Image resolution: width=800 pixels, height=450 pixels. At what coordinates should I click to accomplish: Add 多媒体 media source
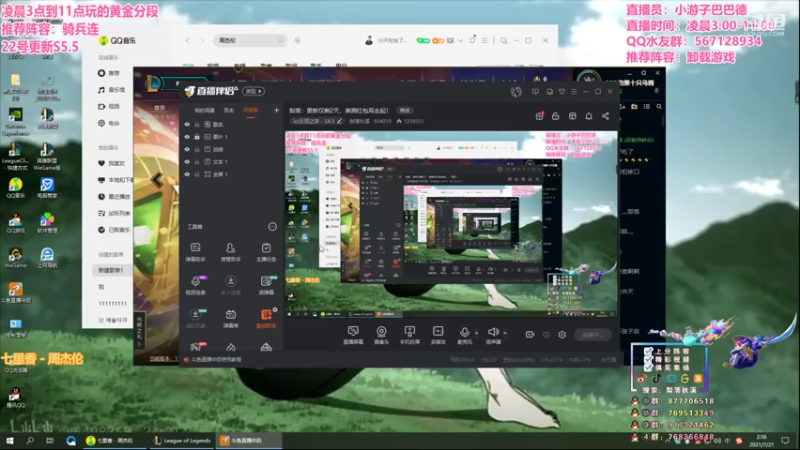pos(438,335)
